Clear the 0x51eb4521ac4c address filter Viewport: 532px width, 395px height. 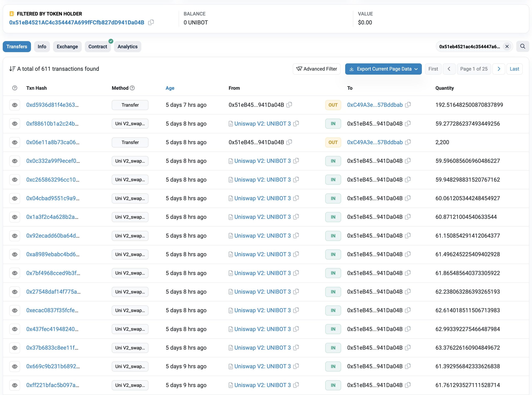(507, 46)
